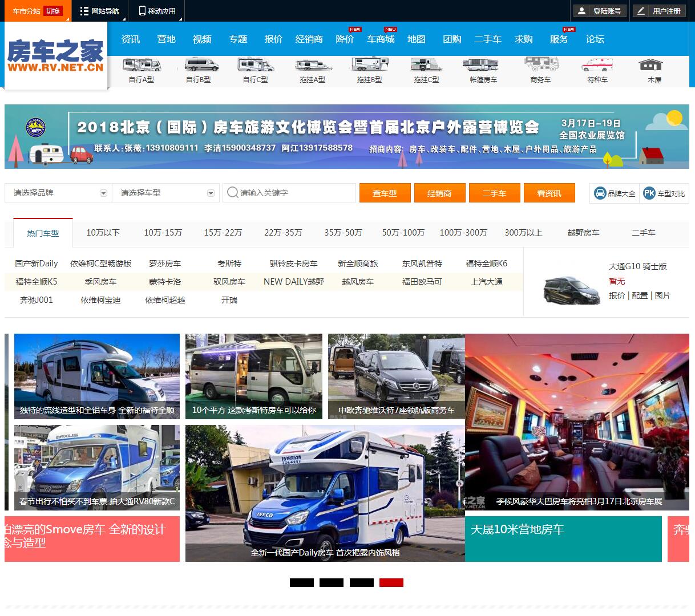
Task: Open the 中欧奔驰维沃特 article thumbnail
Action: pos(397,376)
